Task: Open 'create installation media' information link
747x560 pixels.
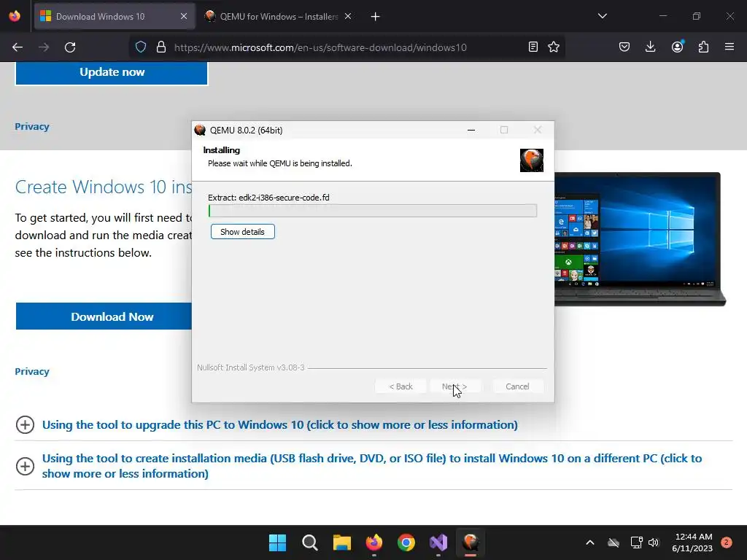Action: (371, 466)
